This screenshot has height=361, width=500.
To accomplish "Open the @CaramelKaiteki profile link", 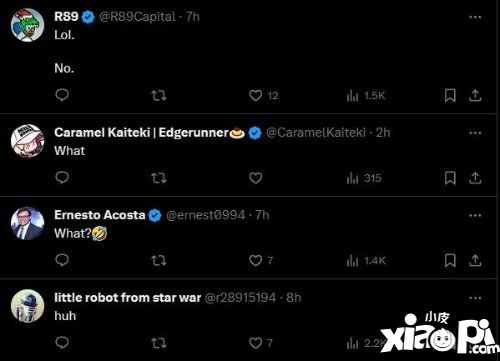I will 316,133.
